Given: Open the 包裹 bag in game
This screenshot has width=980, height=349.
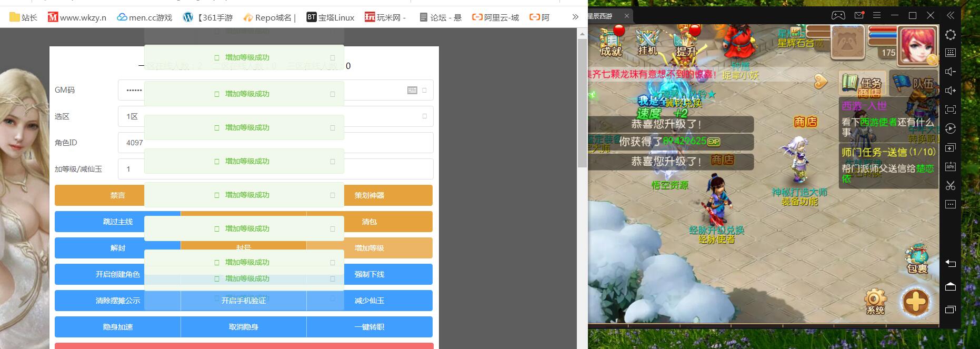Looking at the screenshot, I should click(917, 259).
